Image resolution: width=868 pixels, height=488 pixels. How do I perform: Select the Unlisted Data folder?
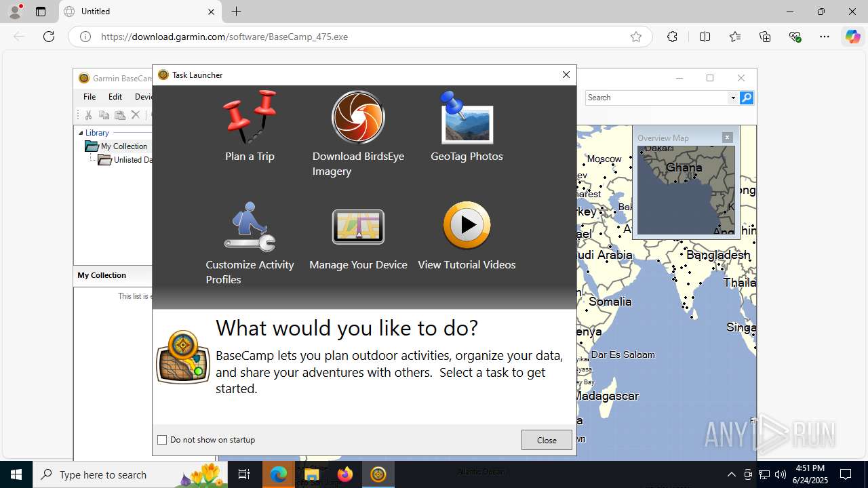tap(132, 160)
